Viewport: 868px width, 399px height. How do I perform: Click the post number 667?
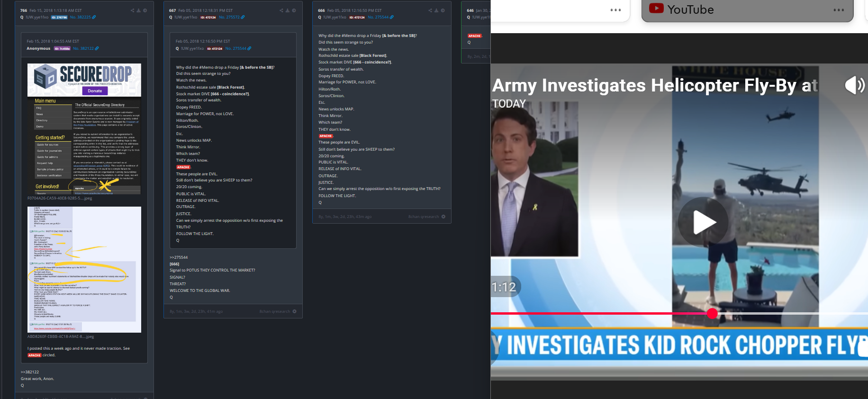click(x=172, y=10)
